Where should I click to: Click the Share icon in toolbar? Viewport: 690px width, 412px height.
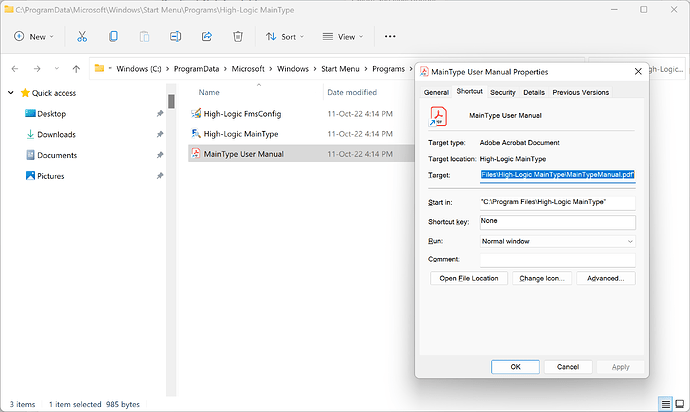pos(206,36)
